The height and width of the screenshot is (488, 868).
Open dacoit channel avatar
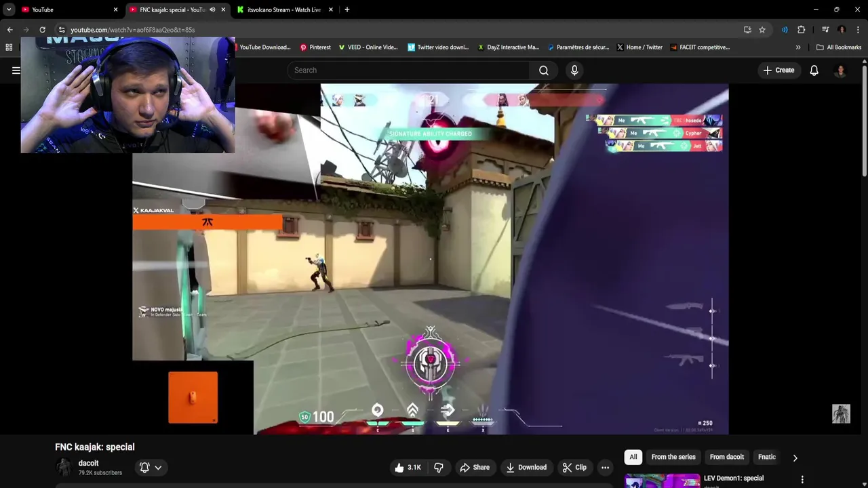click(x=64, y=468)
